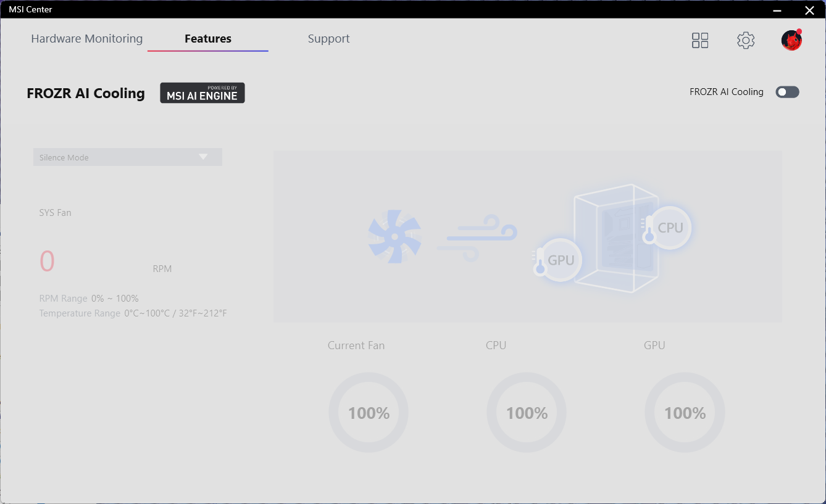Select the Features tab
Screen dimensions: 826x504
coord(208,39)
